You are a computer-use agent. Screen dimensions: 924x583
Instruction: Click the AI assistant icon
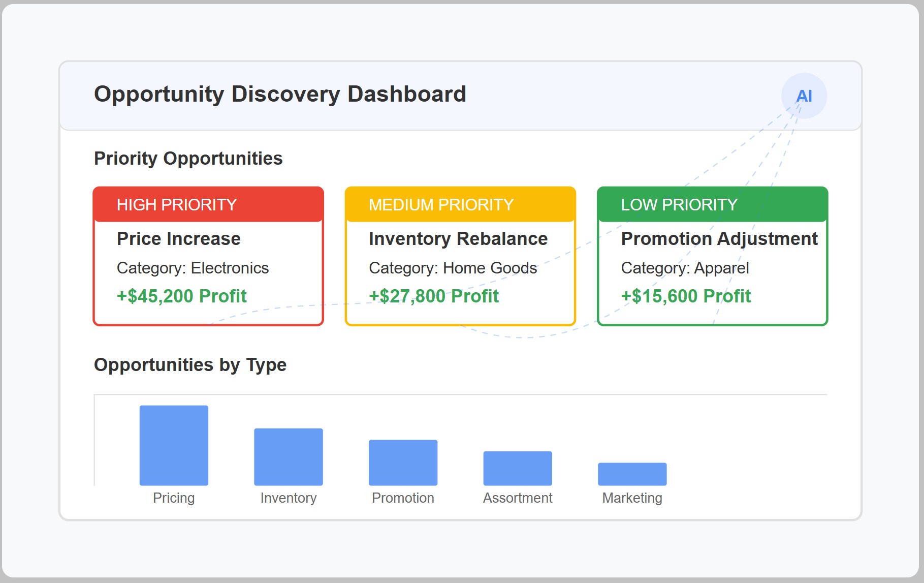tap(804, 95)
